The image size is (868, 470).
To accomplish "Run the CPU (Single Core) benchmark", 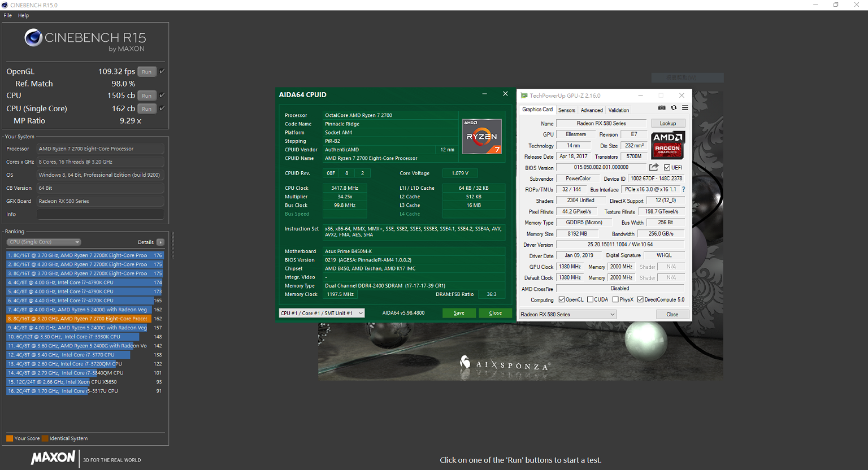I will (x=147, y=108).
